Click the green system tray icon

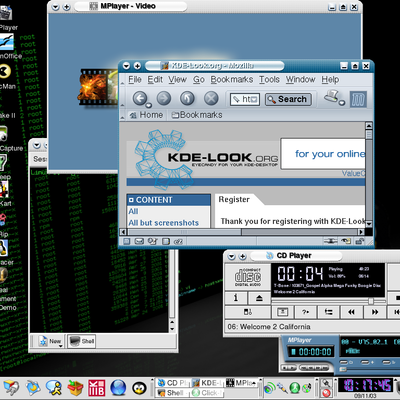point(295,387)
